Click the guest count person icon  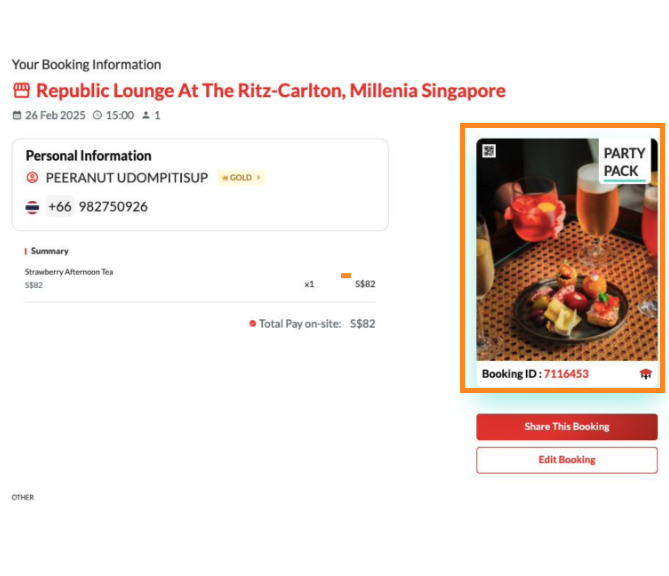[146, 115]
